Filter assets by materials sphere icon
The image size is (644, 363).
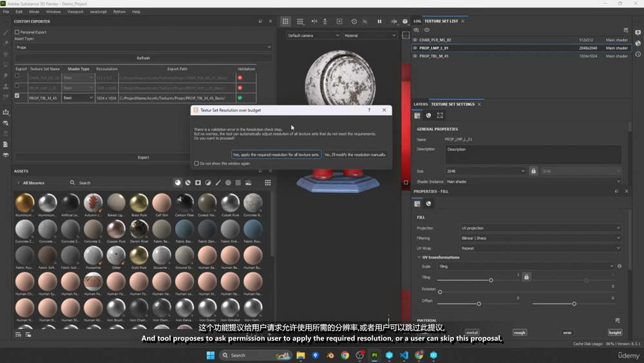pos(178,183)
